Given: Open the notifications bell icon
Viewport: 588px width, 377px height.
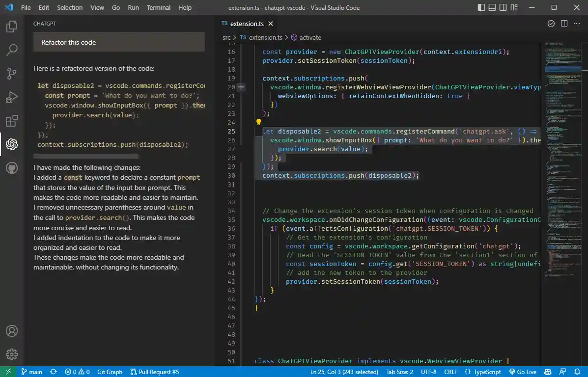Looking at the screenshot, I should click(x=578, y=372).
